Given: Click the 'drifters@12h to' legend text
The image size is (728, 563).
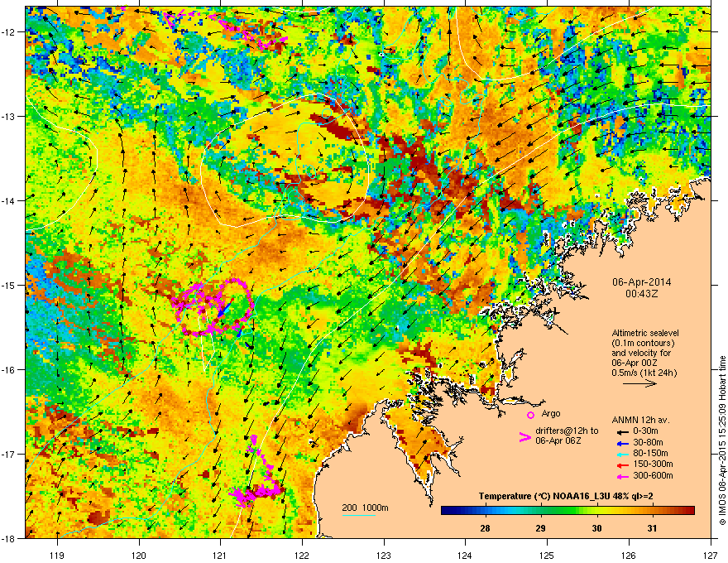Looking at the screenshot, I should pyautogui.click(x=567, y=431).
